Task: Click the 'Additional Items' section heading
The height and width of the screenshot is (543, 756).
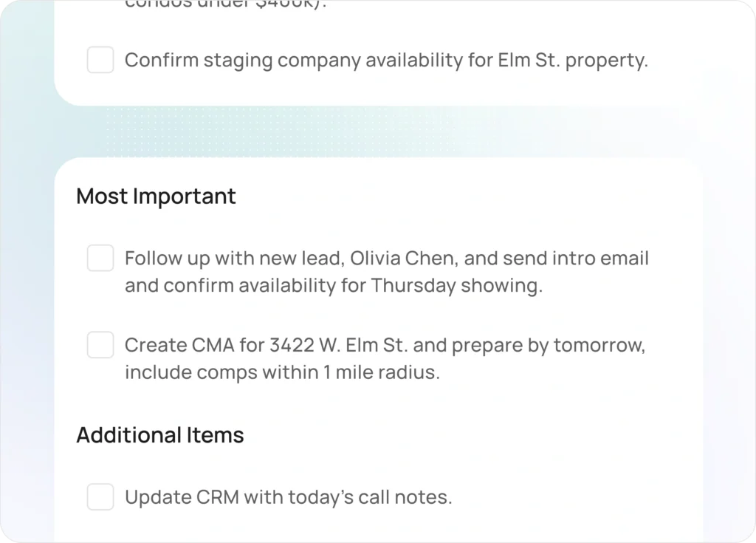Action: (159, 435)
